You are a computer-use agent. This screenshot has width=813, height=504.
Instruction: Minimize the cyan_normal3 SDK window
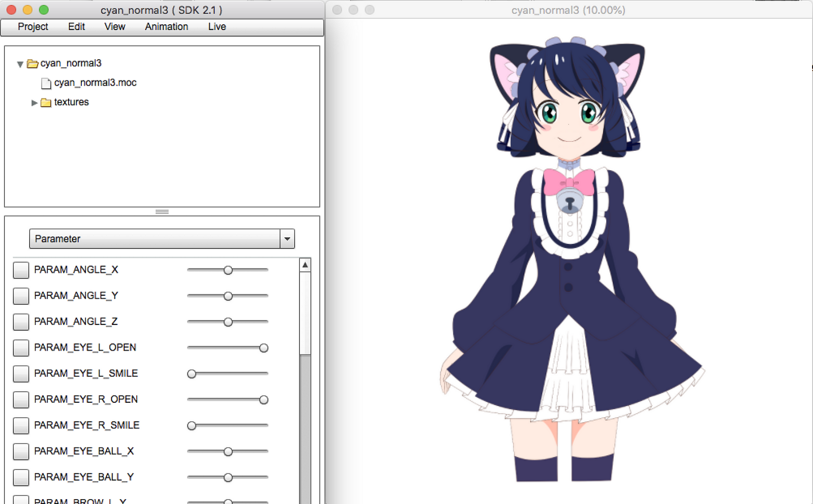(x=27, y=10)
